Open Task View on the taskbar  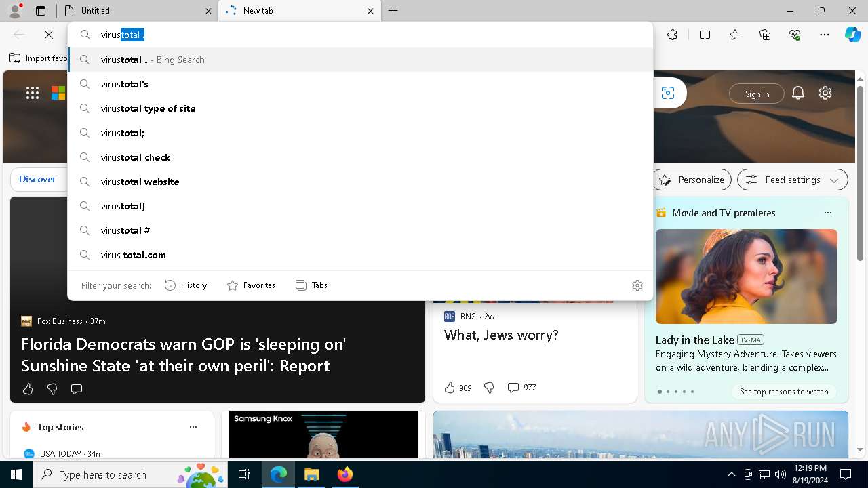(244, 474)
